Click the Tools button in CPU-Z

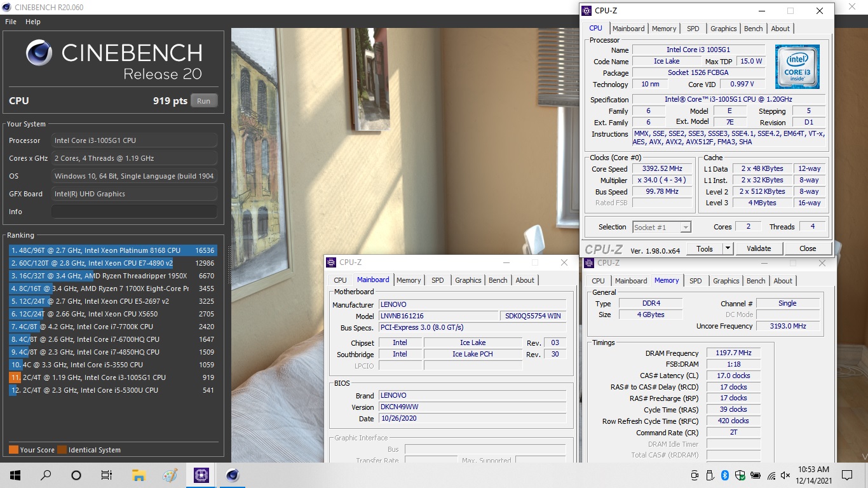click(705, 248)
